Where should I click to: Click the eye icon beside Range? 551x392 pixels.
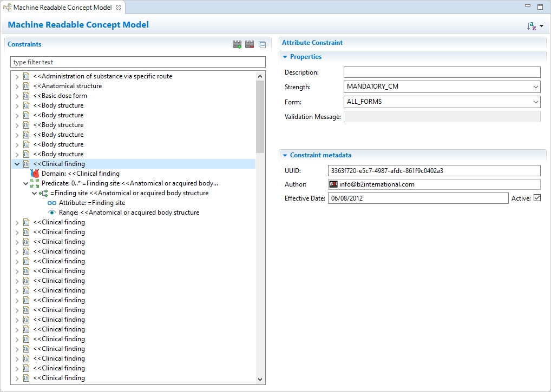(52, 212)
